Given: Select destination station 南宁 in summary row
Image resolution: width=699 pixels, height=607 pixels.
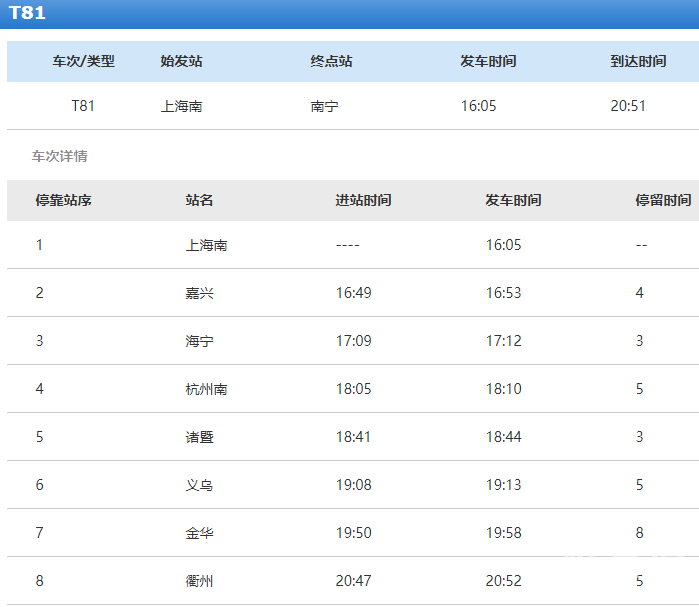Looking at the screenshot, I should point(325,106).
